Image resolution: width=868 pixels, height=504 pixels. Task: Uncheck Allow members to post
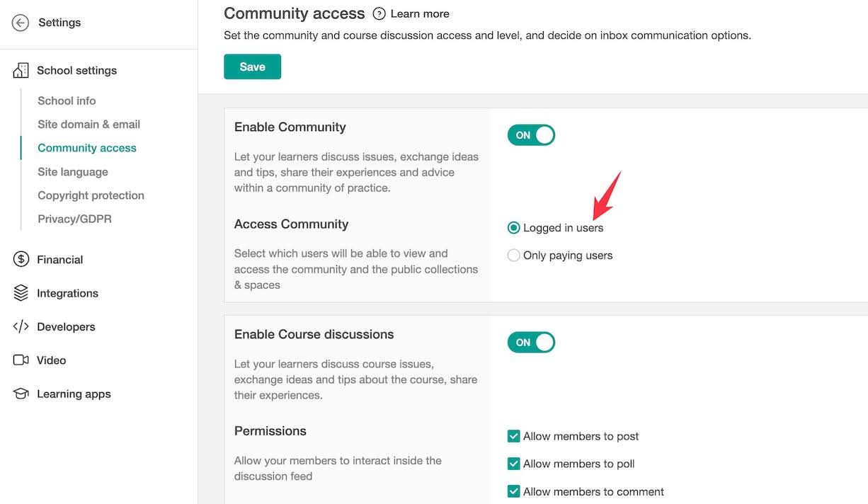513,436
